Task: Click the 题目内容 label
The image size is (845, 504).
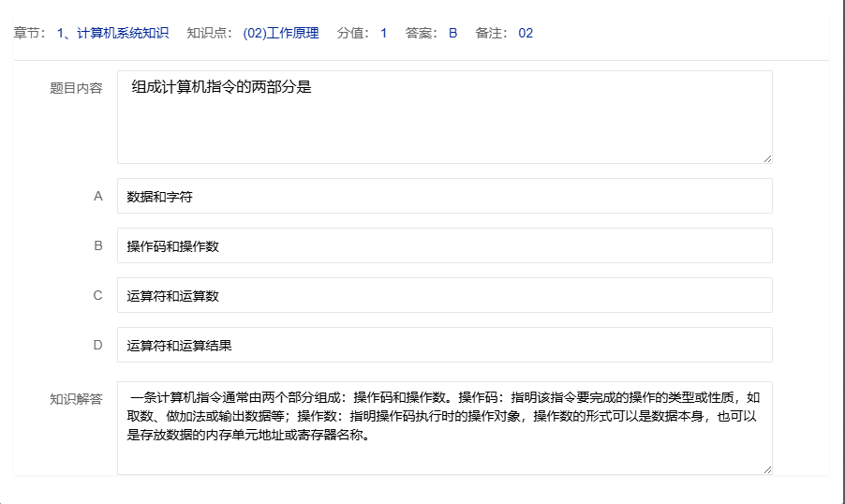Action: [76, 88]
